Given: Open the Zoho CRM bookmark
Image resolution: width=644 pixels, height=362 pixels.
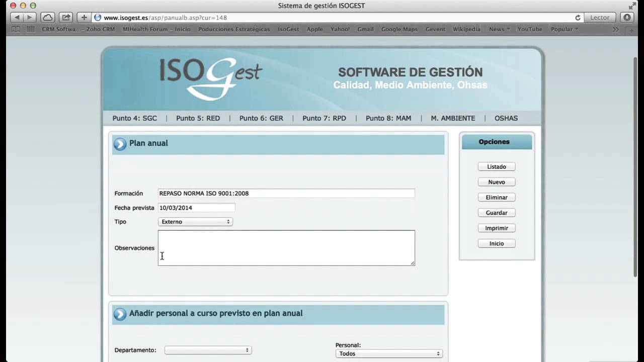Looking at the screenshot, I should pos(101,29).
